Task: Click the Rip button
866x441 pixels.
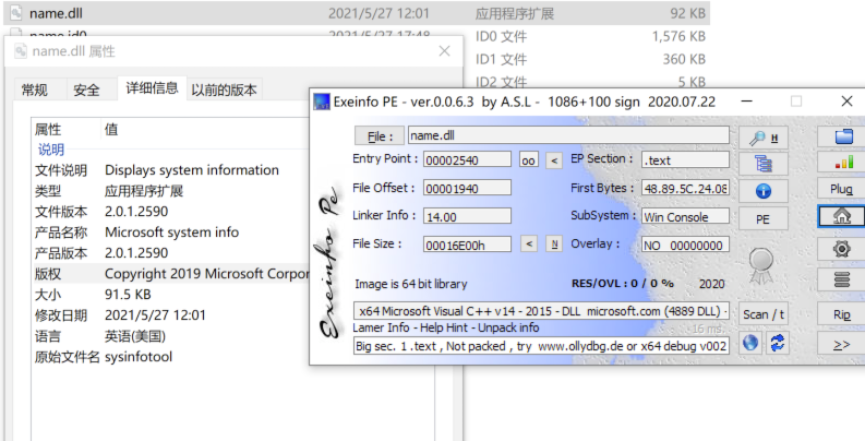Action: pos(842,314)
